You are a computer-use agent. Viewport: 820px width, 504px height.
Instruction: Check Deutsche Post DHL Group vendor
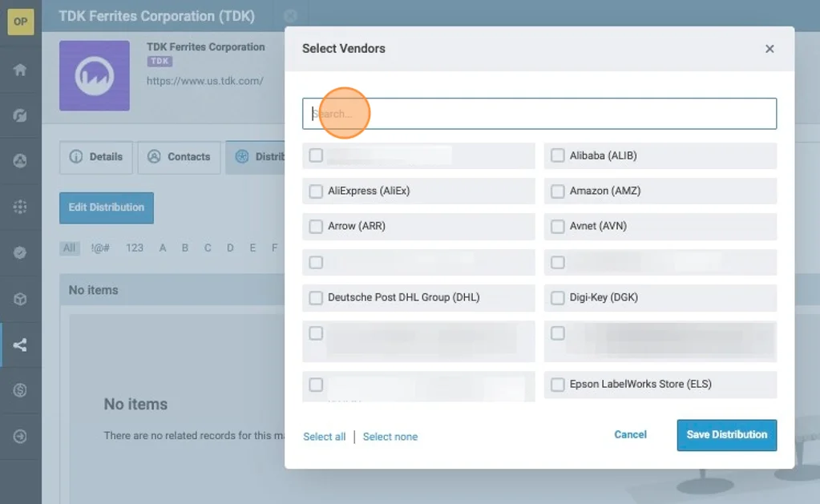[316, 297]
